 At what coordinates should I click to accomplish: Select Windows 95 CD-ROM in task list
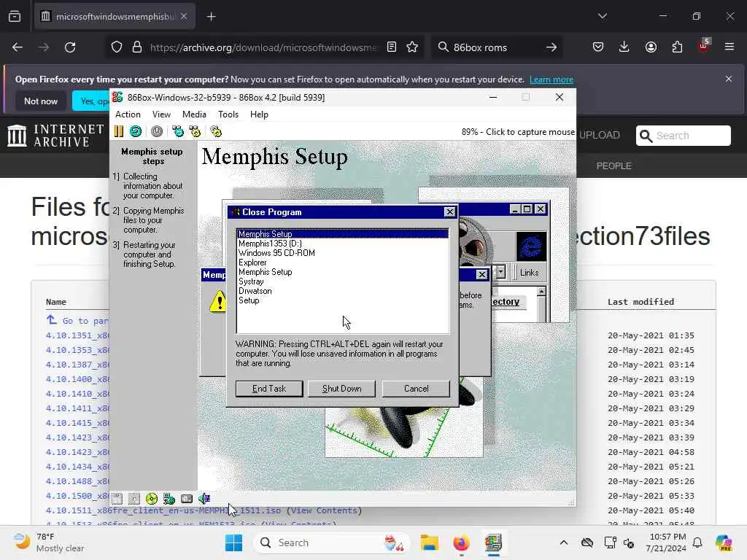coord(276,253)
